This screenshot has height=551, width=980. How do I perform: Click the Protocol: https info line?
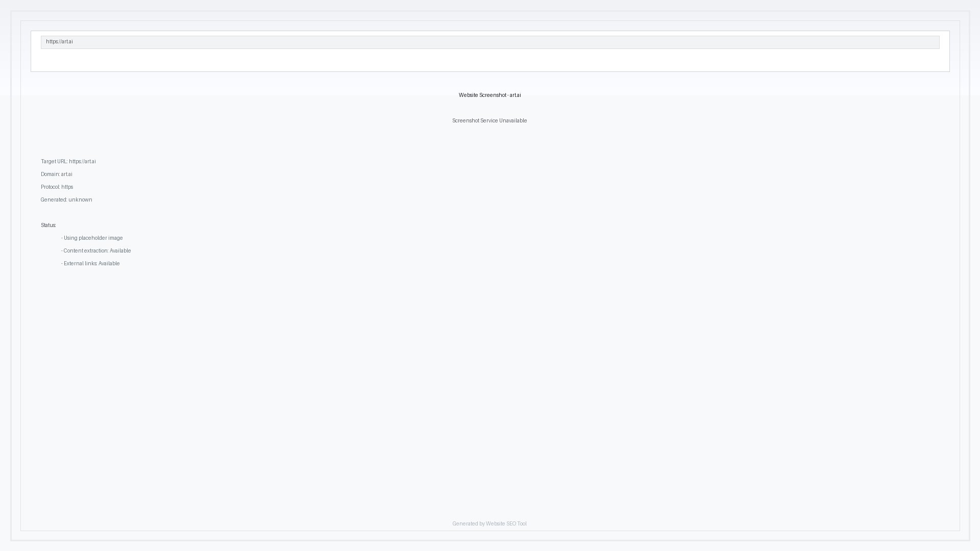pos(57,187)
